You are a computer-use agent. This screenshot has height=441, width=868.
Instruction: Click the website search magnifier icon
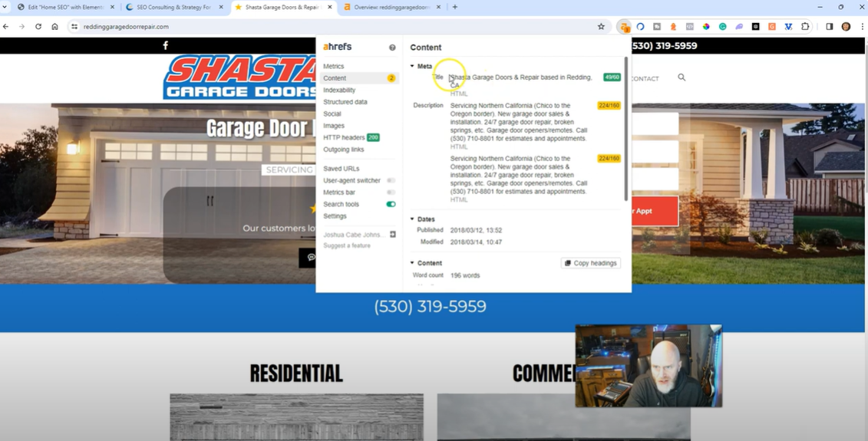682,77
